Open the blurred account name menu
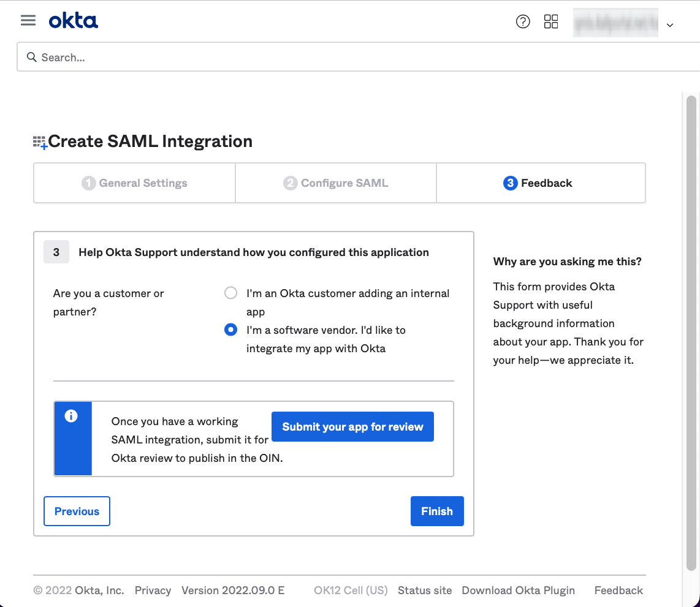 [x=615, y=22]
